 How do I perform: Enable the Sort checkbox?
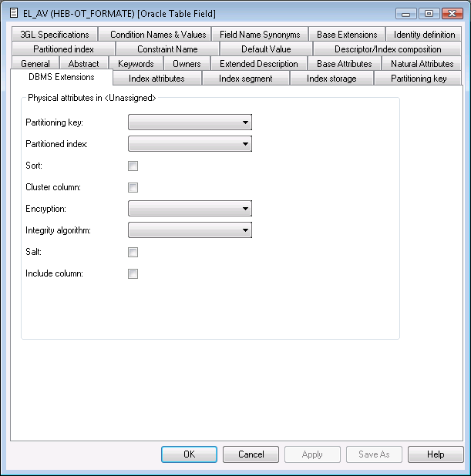[x=133, y=166]
